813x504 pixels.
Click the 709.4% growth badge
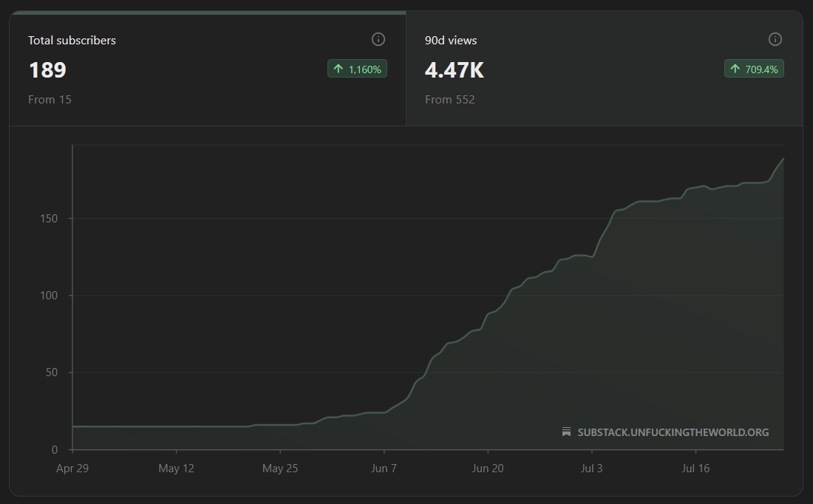[754, 69]
